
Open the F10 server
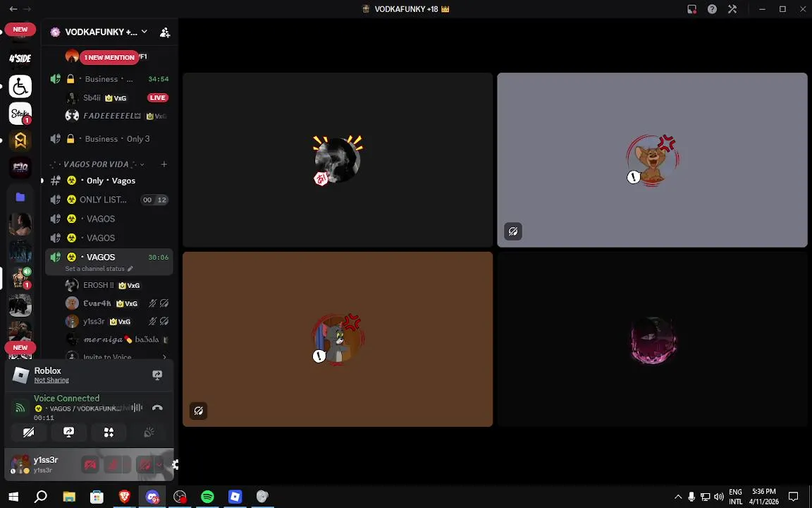point(20,168)
